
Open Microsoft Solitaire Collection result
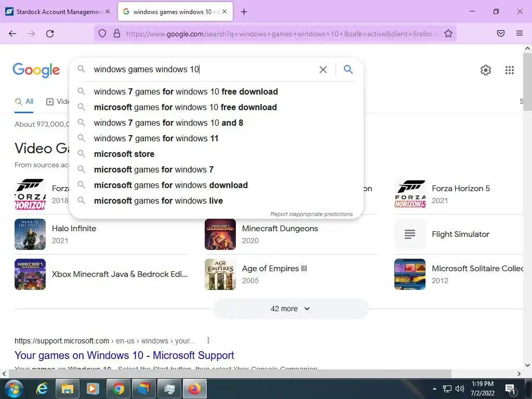pyautogui.click(x=477, y=269)
